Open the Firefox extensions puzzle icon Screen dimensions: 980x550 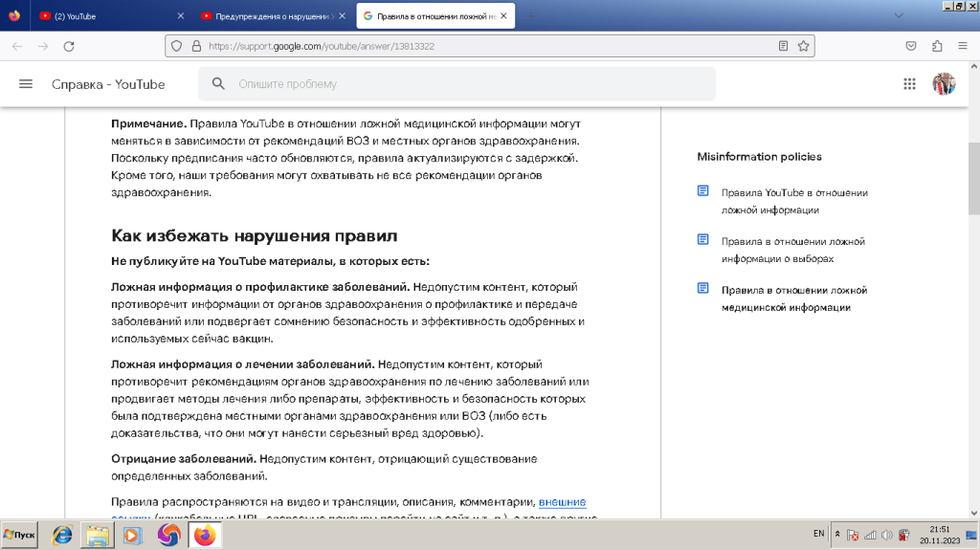click(x=937, y=46)
